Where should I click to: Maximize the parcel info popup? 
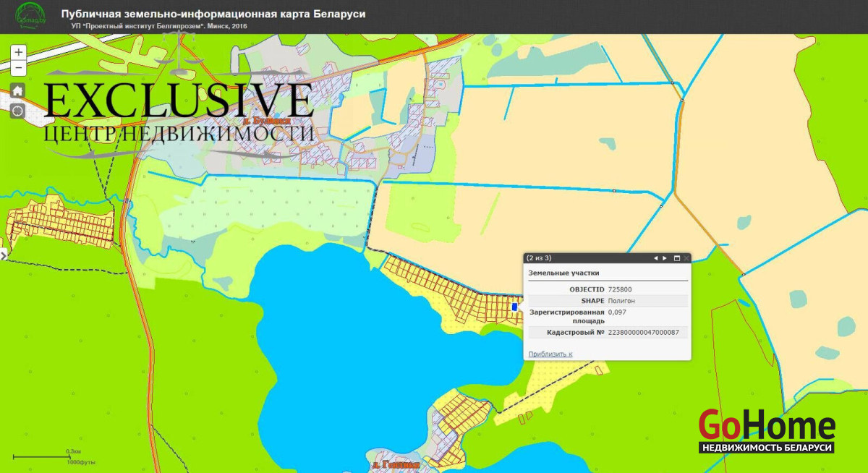coord(676,258)
